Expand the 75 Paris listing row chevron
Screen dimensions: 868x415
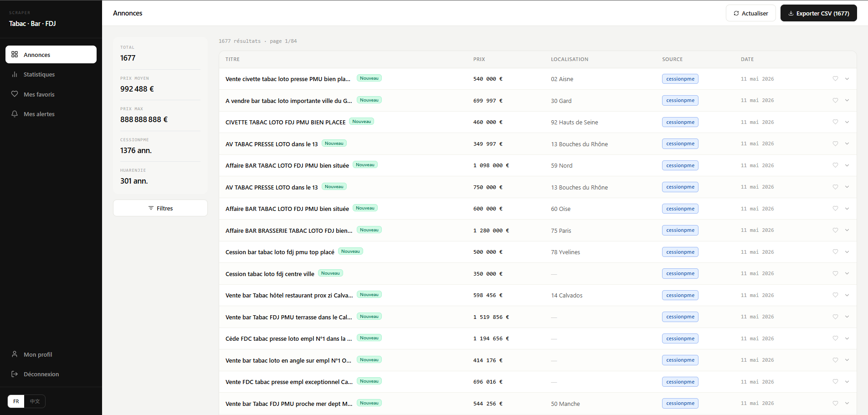pos(847,230)
